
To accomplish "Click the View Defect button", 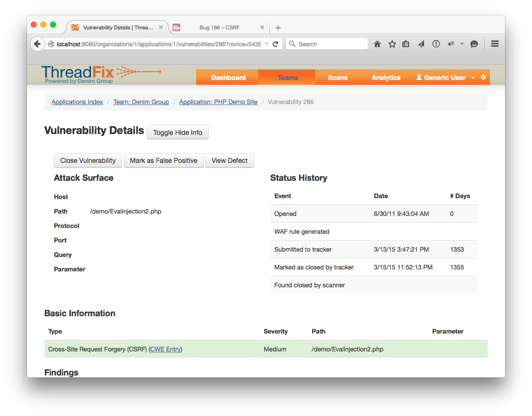I will tap(229, 161).
